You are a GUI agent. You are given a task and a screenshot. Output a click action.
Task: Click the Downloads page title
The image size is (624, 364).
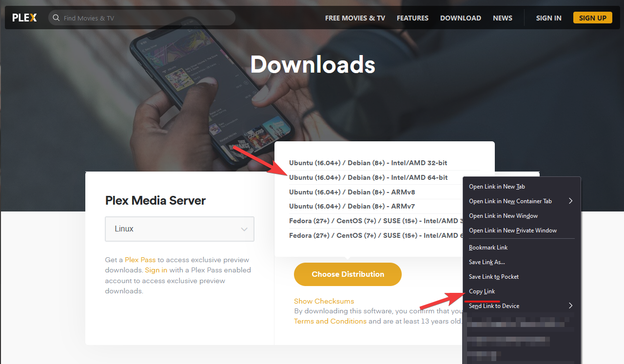[x=312, y=64]
